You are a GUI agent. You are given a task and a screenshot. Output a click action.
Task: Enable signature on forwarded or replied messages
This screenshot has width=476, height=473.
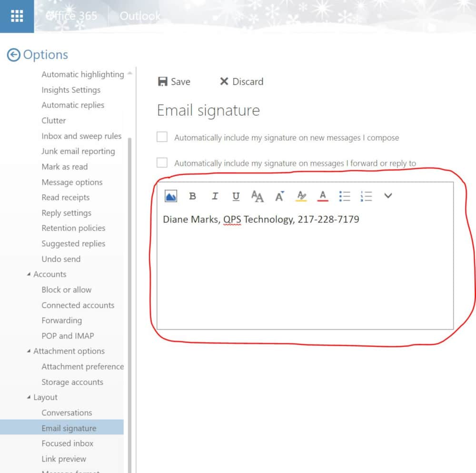(162, 163)
